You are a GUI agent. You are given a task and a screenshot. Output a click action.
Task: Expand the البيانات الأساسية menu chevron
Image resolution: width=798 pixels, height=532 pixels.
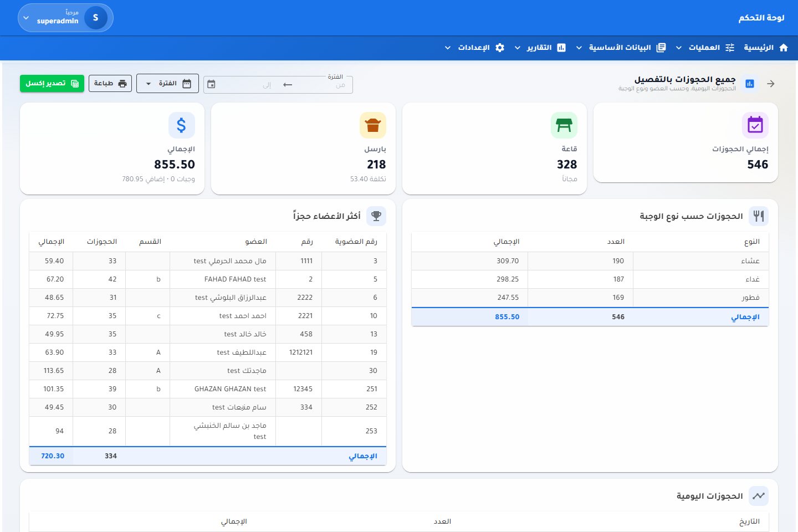579,48
